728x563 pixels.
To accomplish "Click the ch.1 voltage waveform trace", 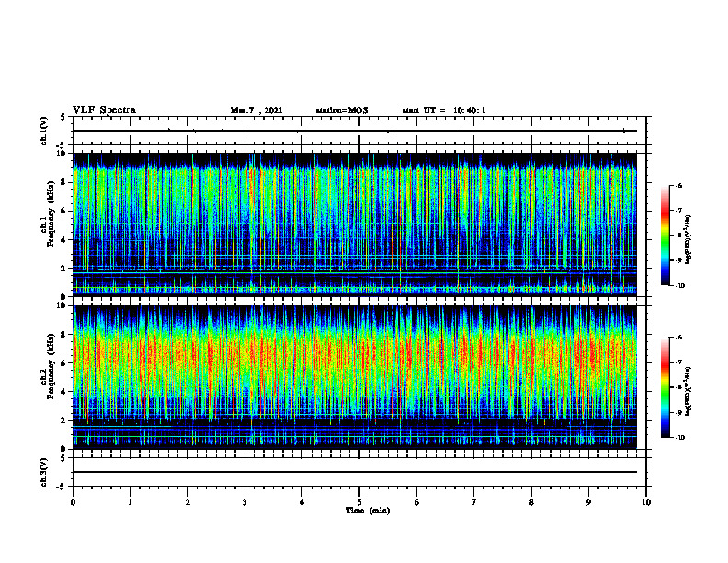I will [355, 131].
